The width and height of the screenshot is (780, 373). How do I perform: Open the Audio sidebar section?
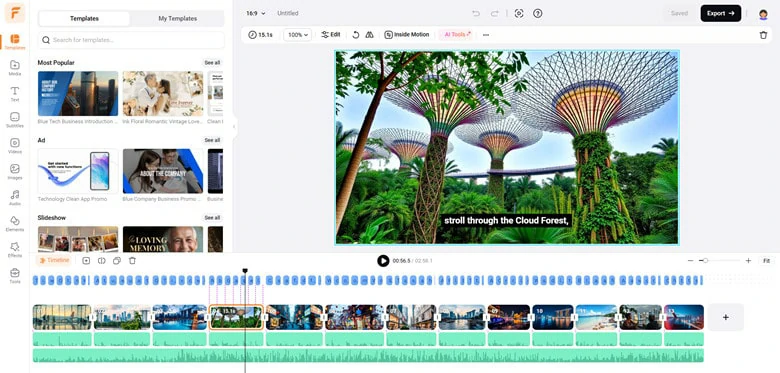(x=14, y=197)
